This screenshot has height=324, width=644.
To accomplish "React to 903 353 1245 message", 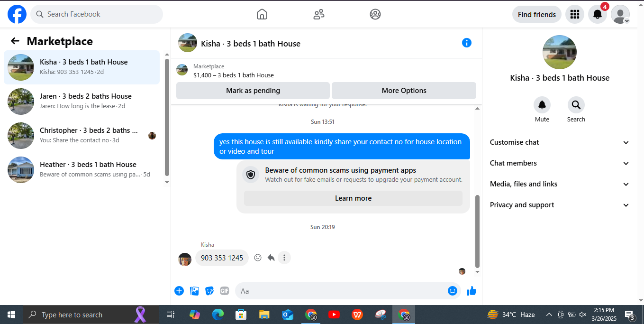I will [258, 258].
